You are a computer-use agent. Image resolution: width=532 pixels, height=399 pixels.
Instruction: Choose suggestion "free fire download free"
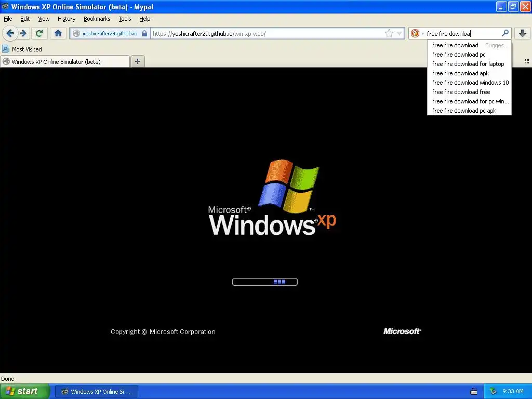(469, 92)
